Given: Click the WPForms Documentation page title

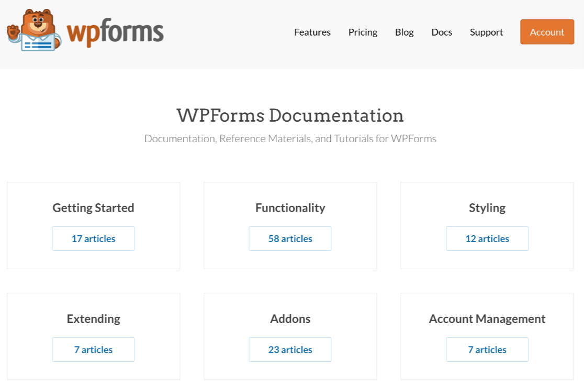Looking at the screenshot, I should pos(290,116).
